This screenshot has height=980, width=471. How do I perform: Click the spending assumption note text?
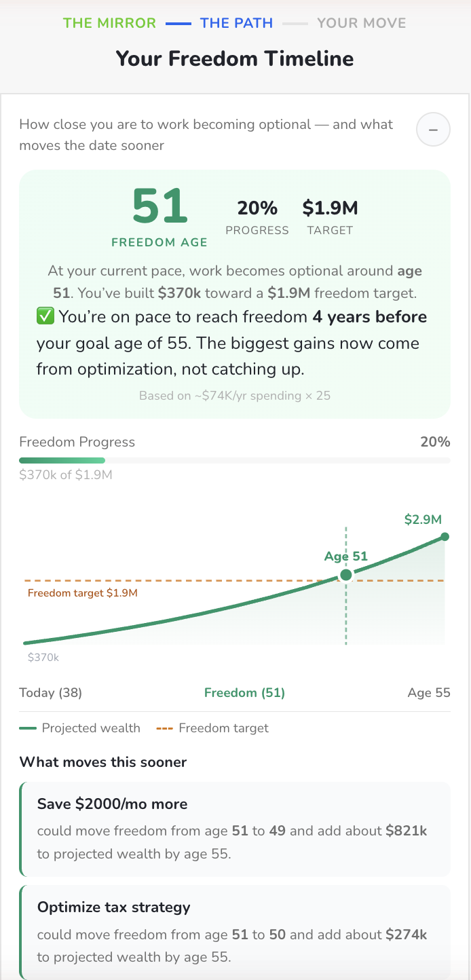coord(235,395)
